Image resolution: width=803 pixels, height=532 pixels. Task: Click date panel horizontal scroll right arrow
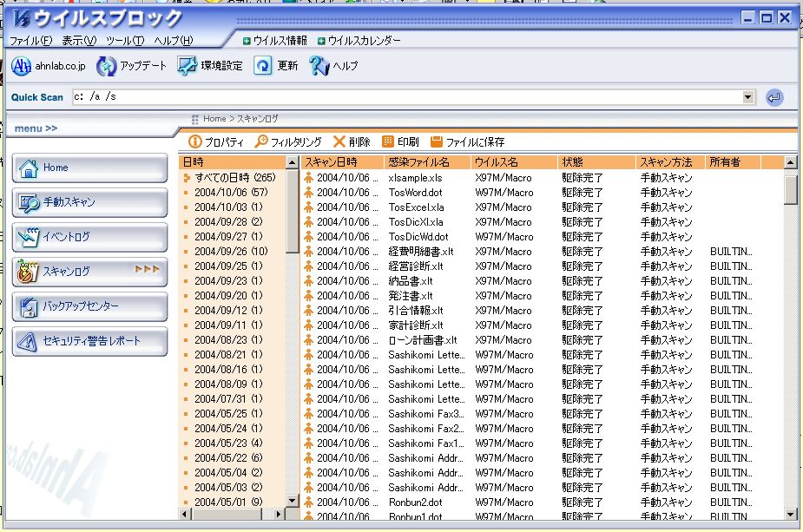click(278, 514)
